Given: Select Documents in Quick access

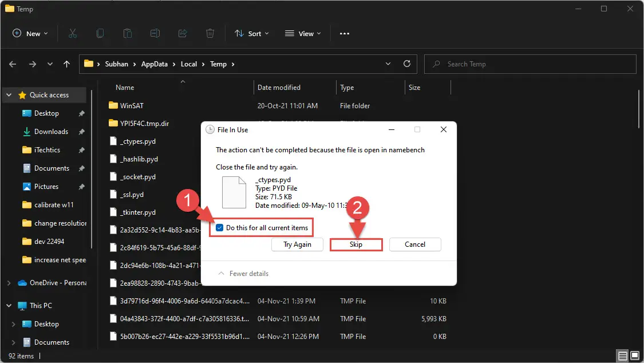Looking at the screenshot, I should click(x=52, y=168).
